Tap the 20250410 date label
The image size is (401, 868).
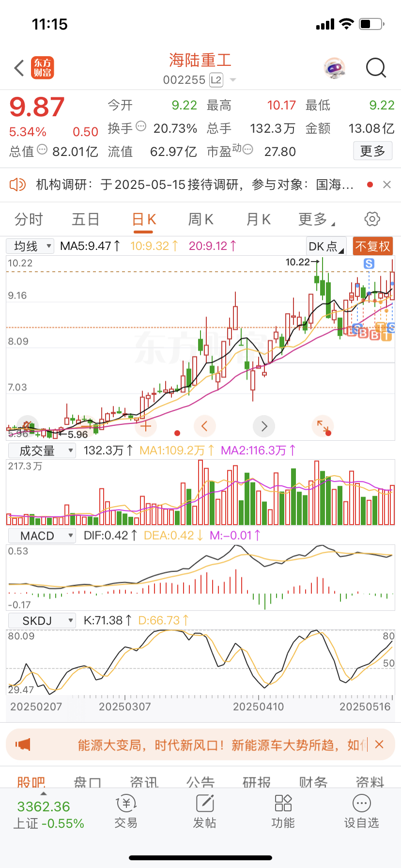point(258,707)
